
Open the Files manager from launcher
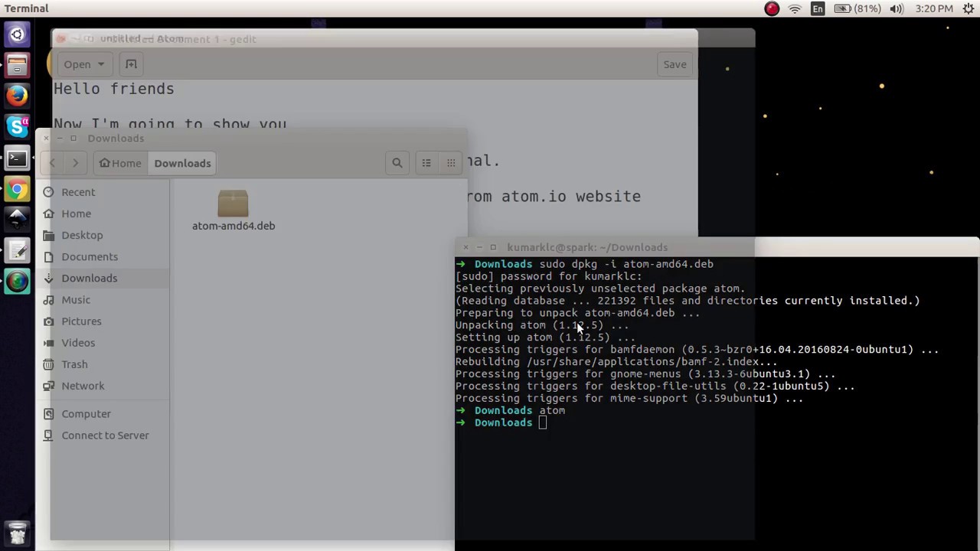[x=17, y=66]
